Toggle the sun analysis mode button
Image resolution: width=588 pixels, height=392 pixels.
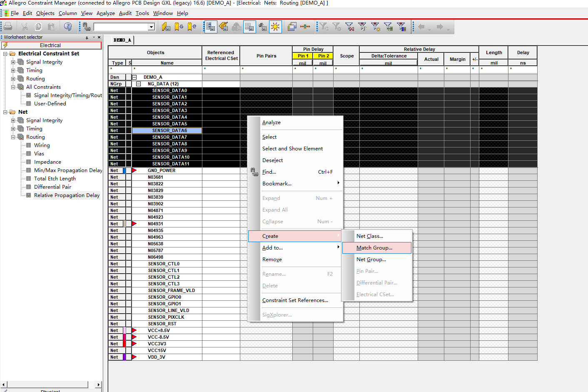(275, 27)
